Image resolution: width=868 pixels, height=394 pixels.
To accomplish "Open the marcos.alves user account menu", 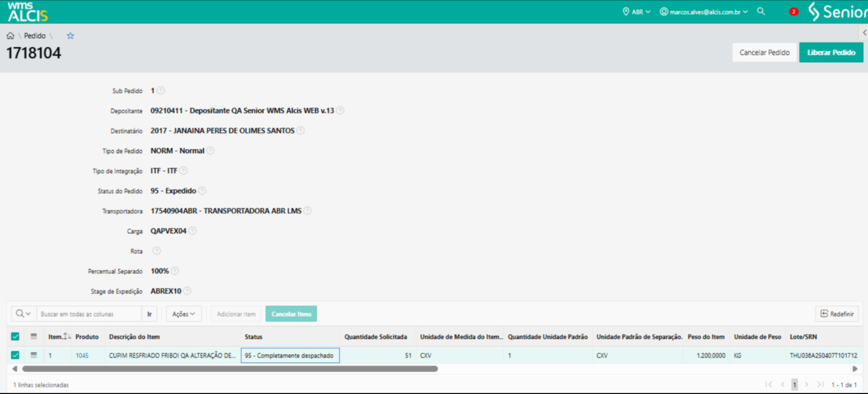I will coord(704,12).
